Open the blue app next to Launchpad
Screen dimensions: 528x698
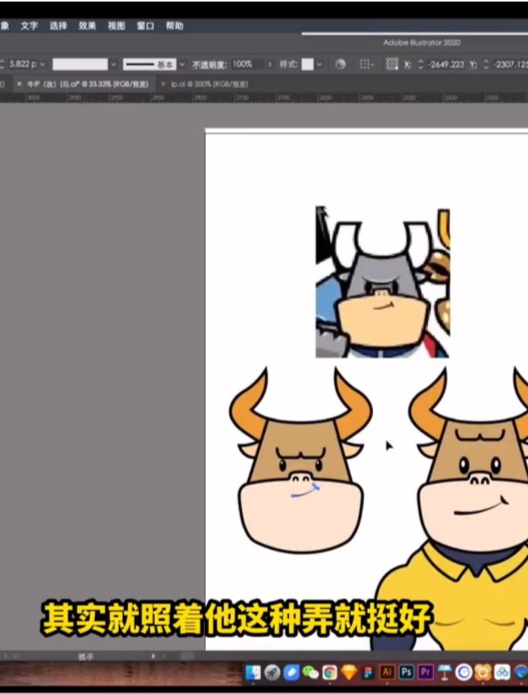click(292, 672)
